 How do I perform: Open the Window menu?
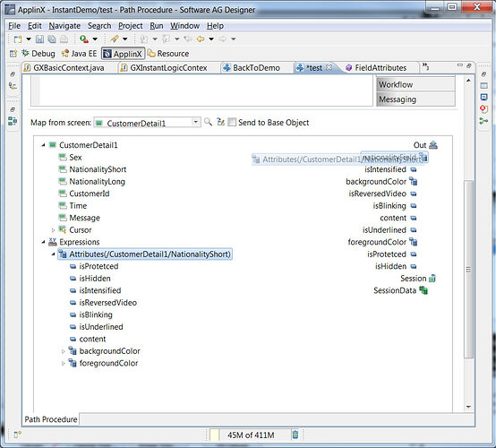(185, 26)
